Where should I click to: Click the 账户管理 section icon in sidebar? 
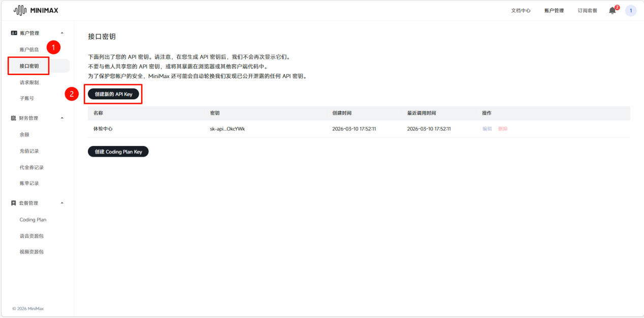pos(14,32)
